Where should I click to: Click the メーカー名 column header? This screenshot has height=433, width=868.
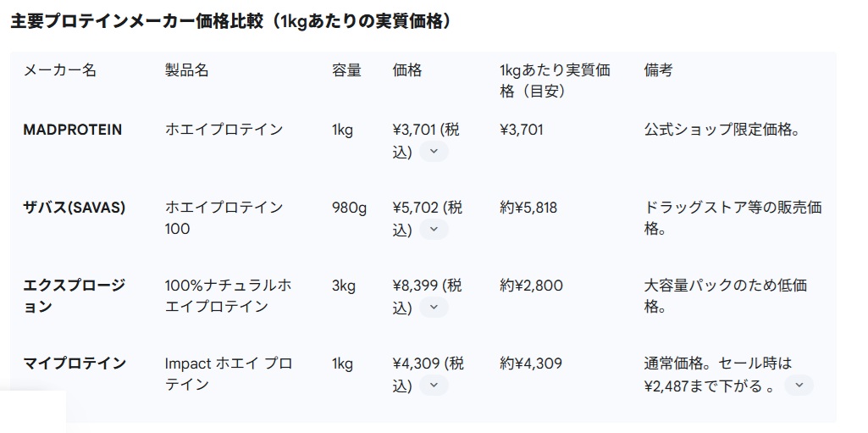tap(59, 70)
